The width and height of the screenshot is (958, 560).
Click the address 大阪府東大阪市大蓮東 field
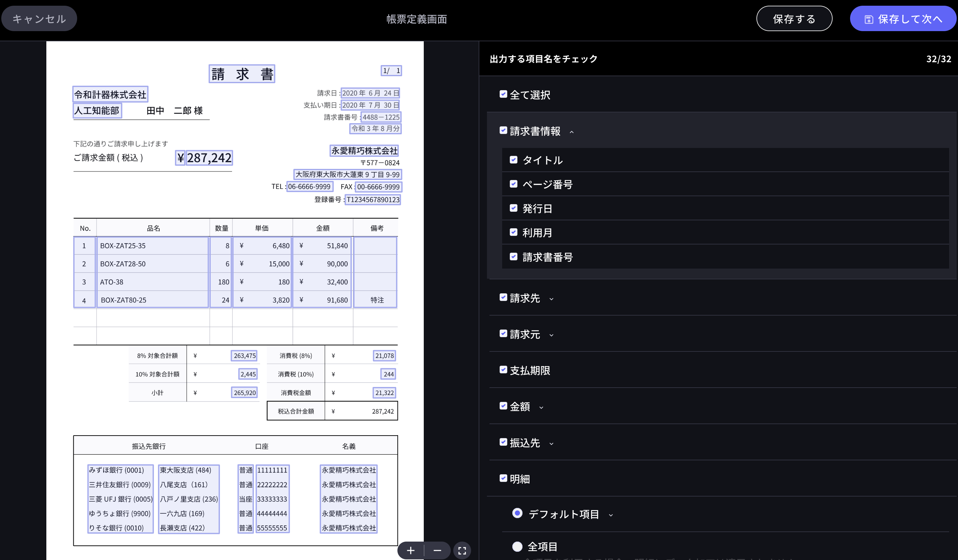(x=348, y=175)
